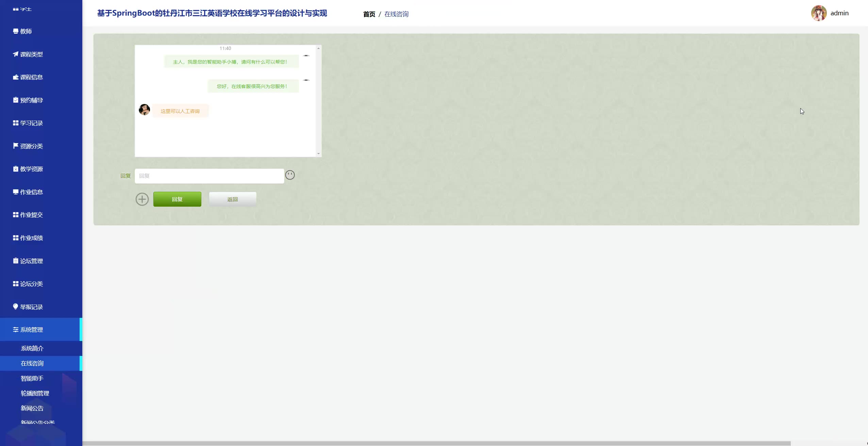Click the 预约辅导 clipboard icon
The image size is (868, 446).
(x=15, y=100)
